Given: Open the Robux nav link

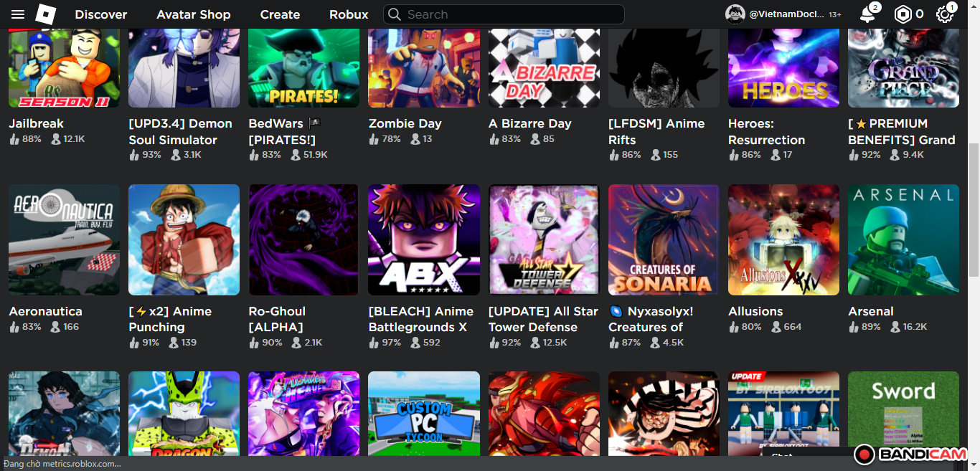Looking at the screenshot, I should click(349, 14).
